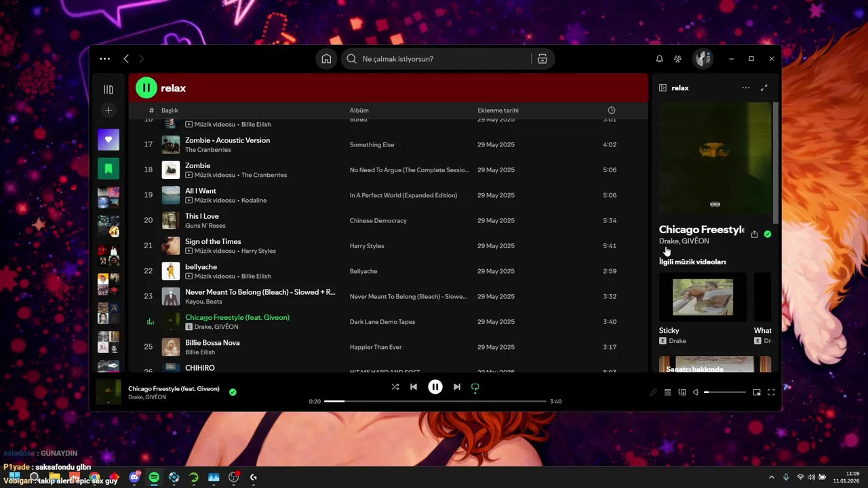Skip to the next track

point(457,387)
